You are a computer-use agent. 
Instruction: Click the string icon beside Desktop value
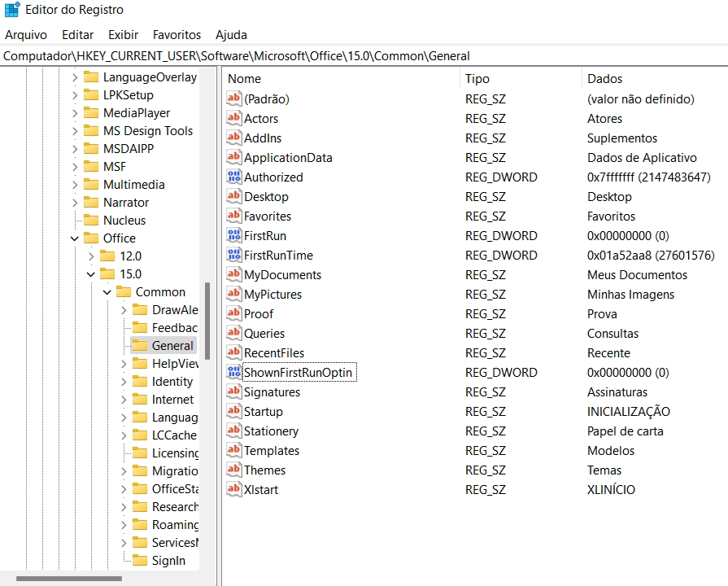tap(234, 196)
